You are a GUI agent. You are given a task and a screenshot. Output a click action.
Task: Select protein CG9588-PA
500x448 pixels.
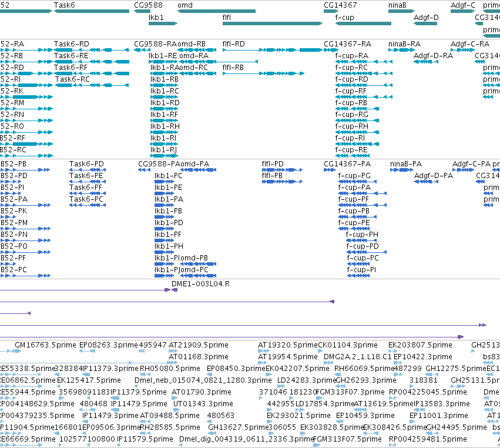[159, 163]
